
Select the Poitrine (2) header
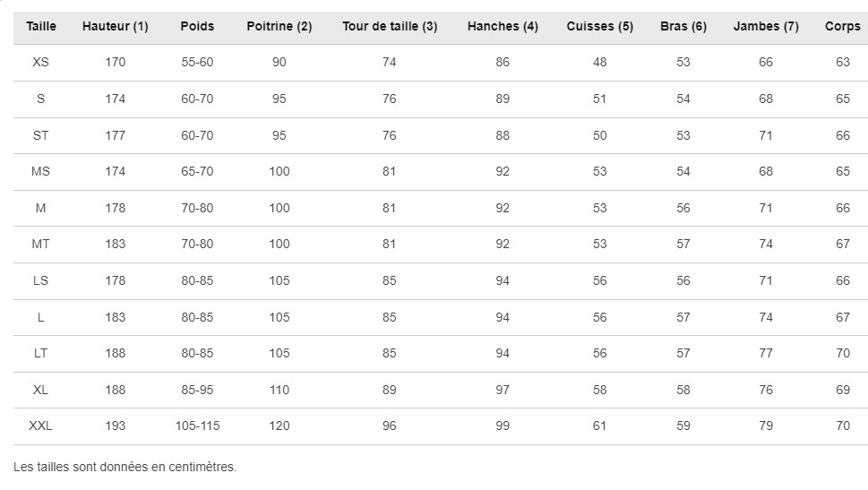pyautogui.click(x=279, y=26)
